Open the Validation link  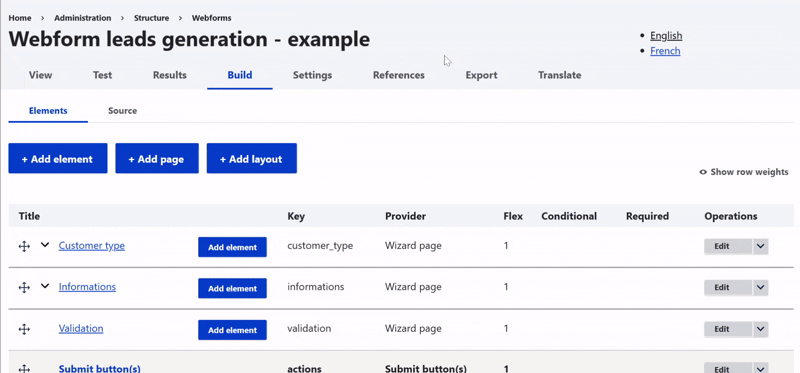tap(81, 328)
